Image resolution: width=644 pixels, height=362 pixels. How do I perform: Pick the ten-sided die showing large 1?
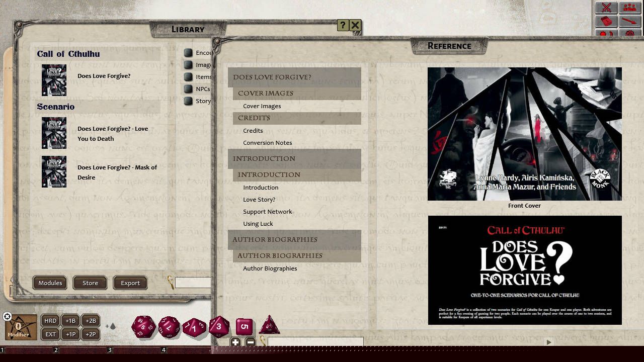click(x=194, y=328)
